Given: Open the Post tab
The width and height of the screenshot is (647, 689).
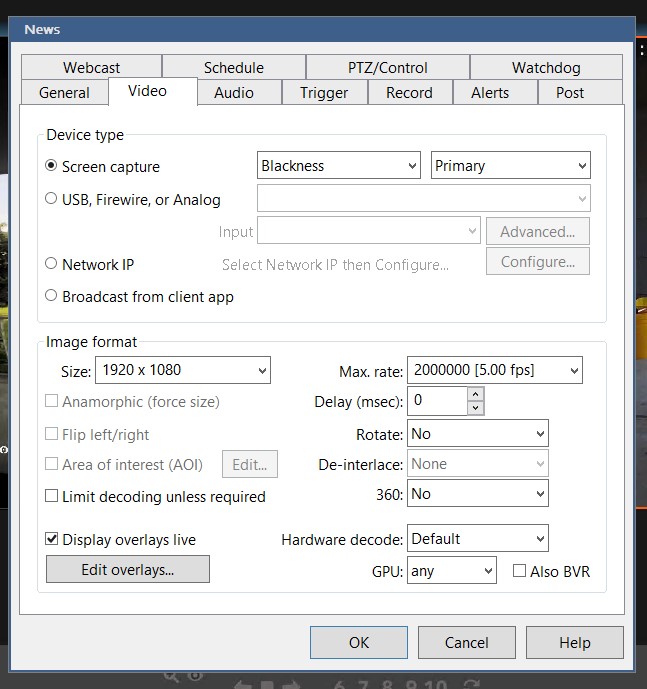Looking at the screenshot, I should [x=580, y=93].
